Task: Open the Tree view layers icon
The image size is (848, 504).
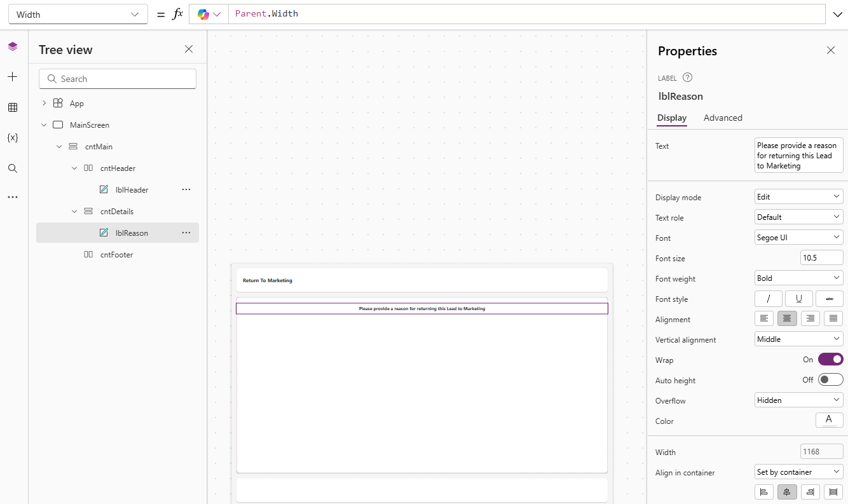Action: [13, 46]
